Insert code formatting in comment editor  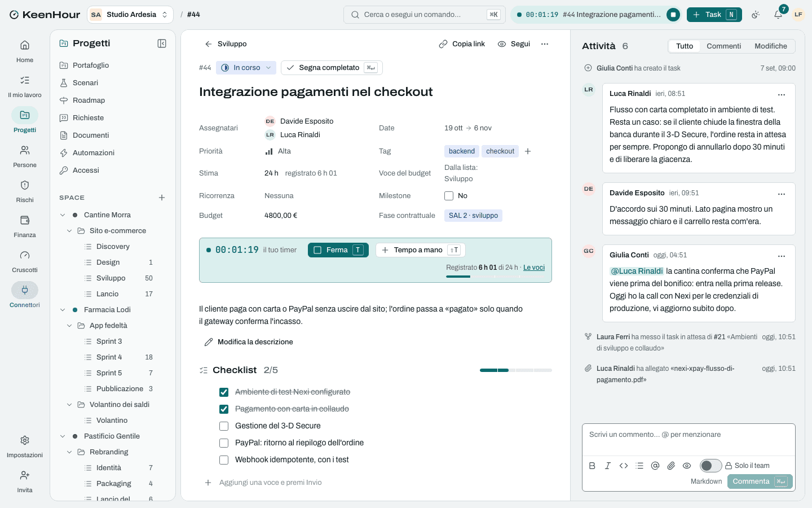[624, 466]
